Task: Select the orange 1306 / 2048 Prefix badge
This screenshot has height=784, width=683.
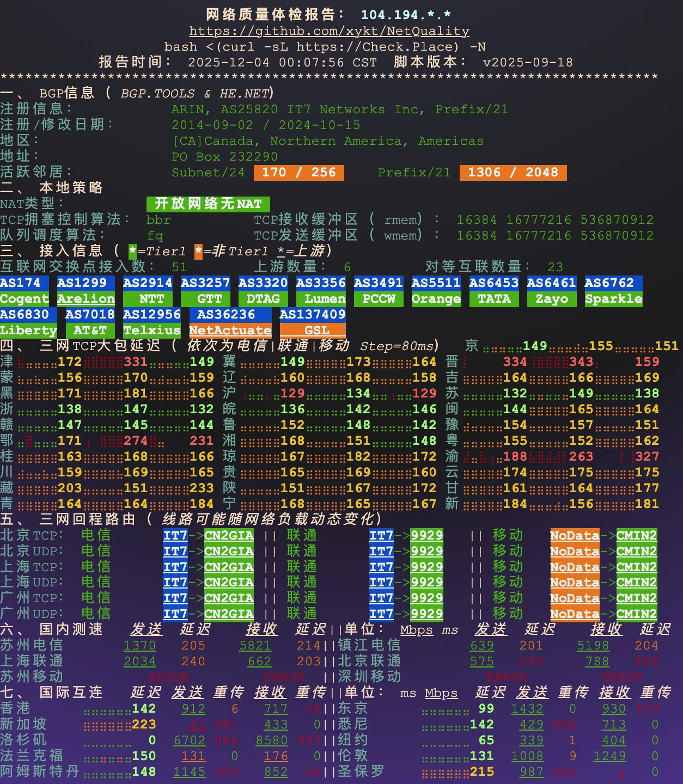Action: pos(513,173)
